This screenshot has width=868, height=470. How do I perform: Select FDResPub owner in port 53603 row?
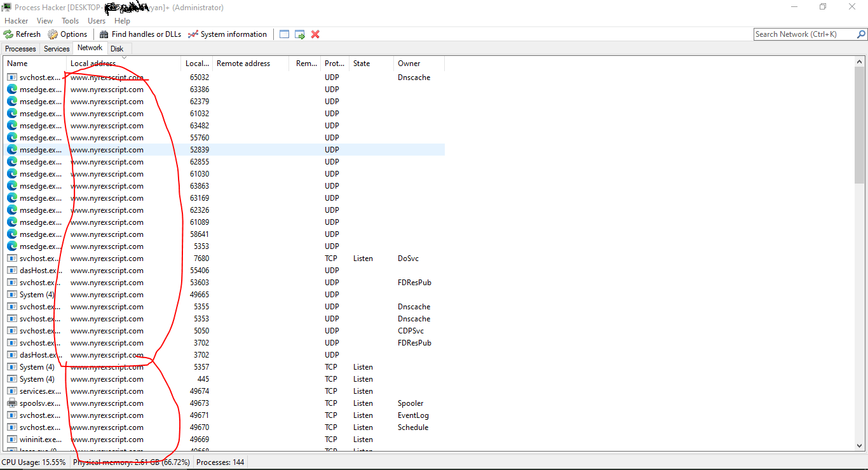click(414, 283)
